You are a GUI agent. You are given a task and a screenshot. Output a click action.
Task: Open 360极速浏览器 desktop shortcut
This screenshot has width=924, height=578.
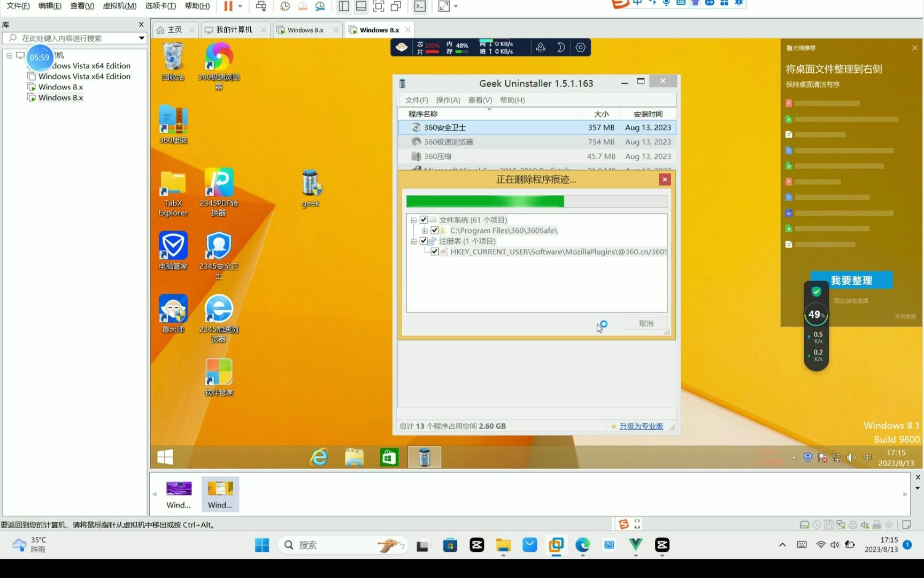219,65
